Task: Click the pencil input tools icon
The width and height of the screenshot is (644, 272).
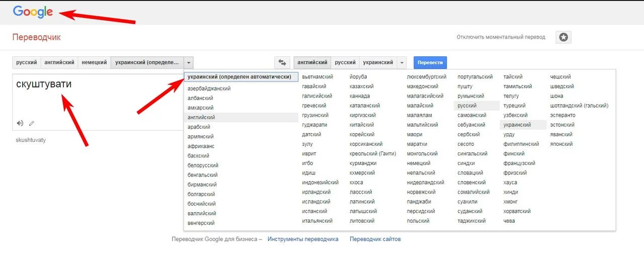Action: pos(32,123)
